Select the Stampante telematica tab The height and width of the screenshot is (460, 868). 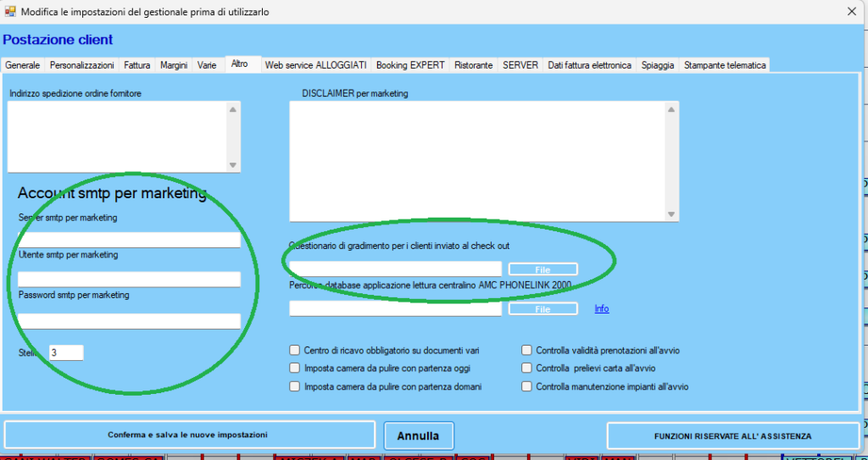725,65
